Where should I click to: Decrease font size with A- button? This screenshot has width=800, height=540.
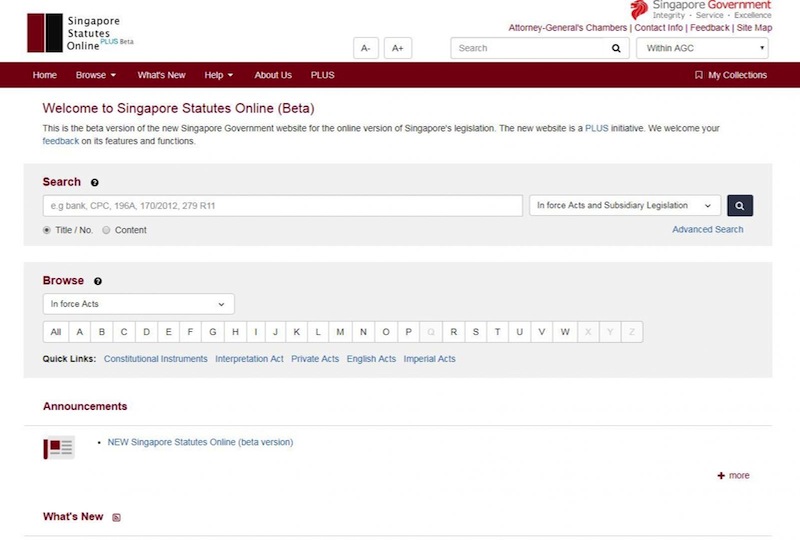(366, 48)
